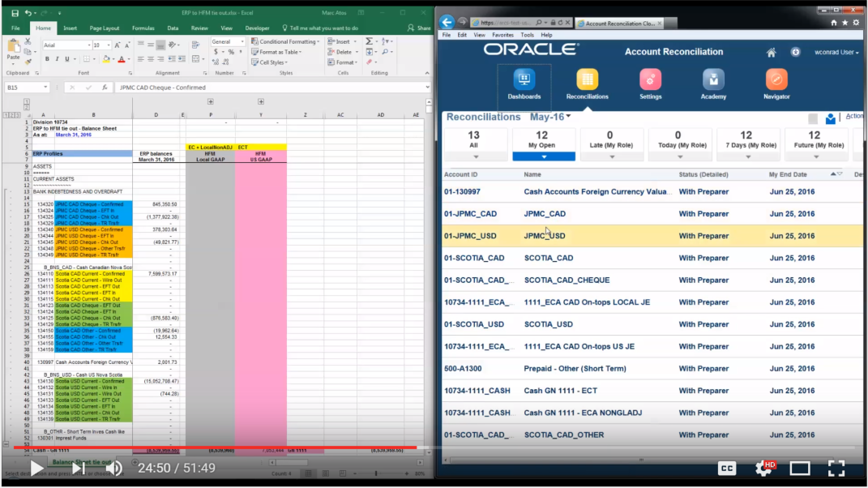Open the Navigator compass icon
The image size is (868, 488).
(776, 79)
